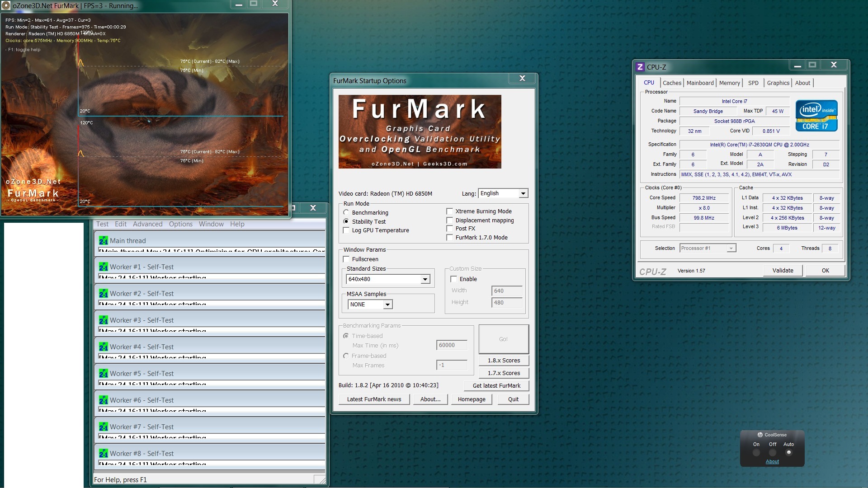Viewport: 868px width, 488px height.
Task: Click the custom Height field
Action: pos(507,303)
